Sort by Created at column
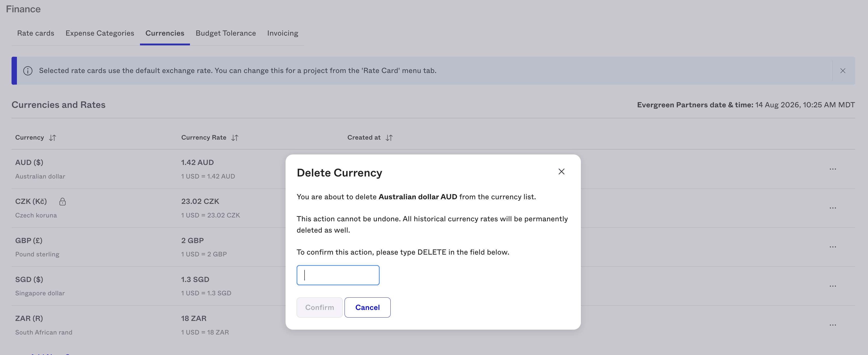 point(389,138)
